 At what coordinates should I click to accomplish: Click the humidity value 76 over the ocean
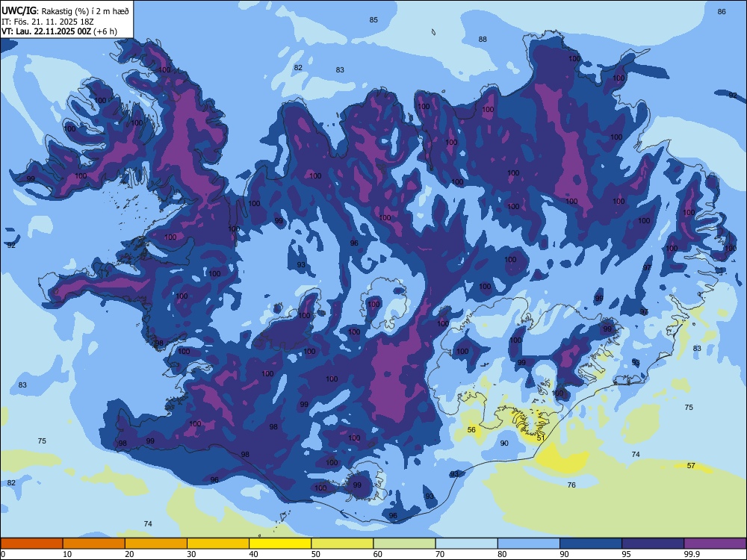pos(571,485)
